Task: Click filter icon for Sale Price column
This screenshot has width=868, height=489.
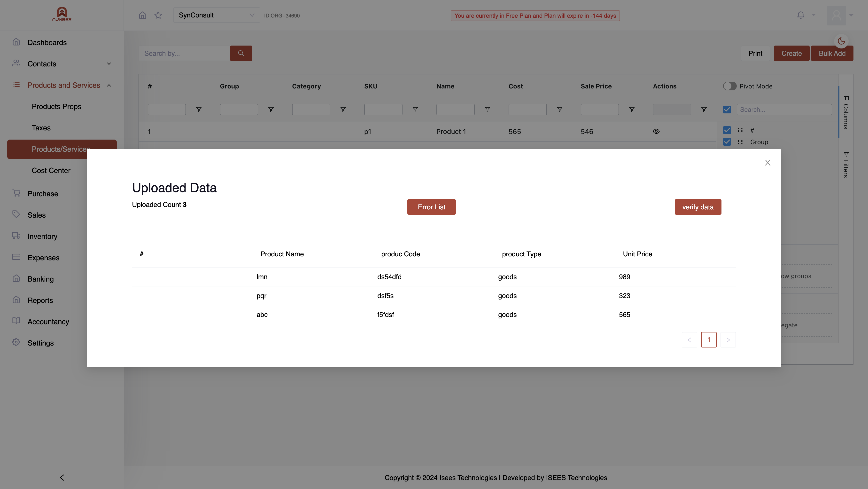Action: point(631,110)
